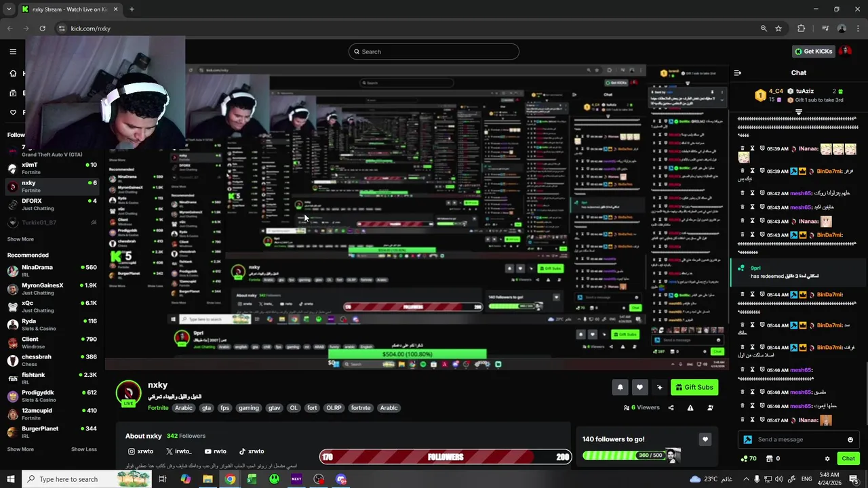
Task: Click the green $504.00 (100.80%) goal bar
Action: click(x=407, y=354)
